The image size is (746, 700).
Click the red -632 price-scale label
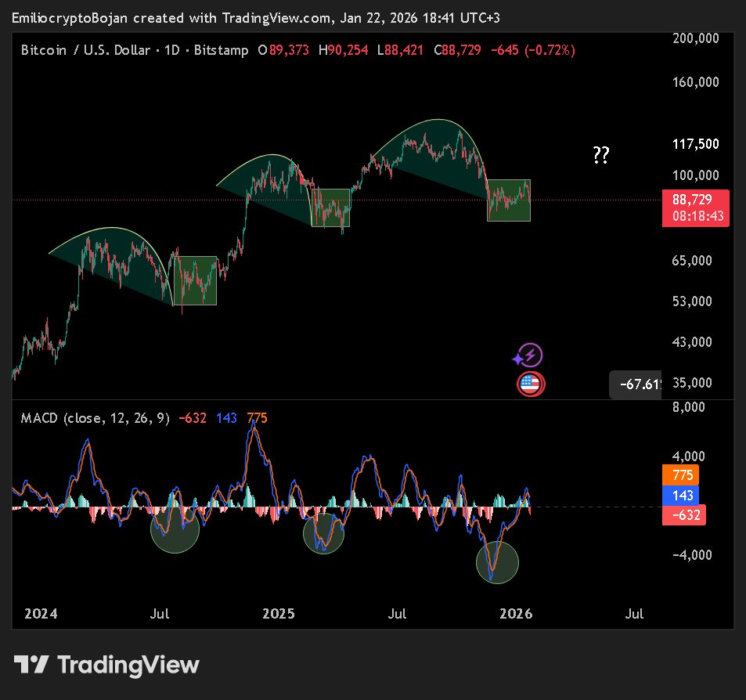tap(683, 515)
